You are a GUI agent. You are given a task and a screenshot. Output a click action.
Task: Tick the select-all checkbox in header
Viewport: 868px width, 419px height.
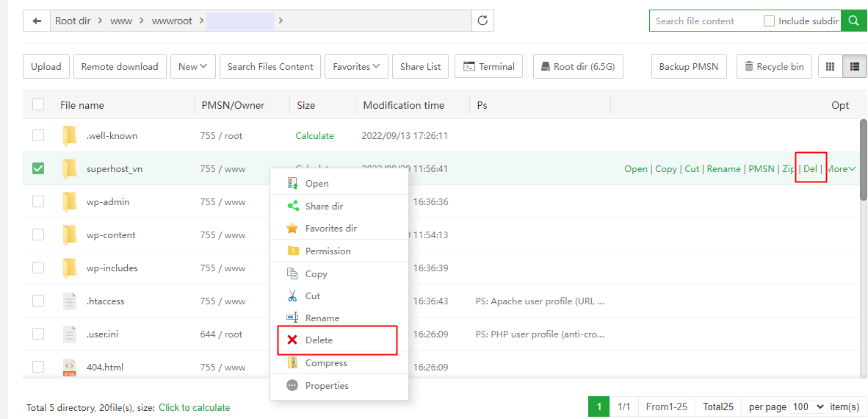coord(38,105)
